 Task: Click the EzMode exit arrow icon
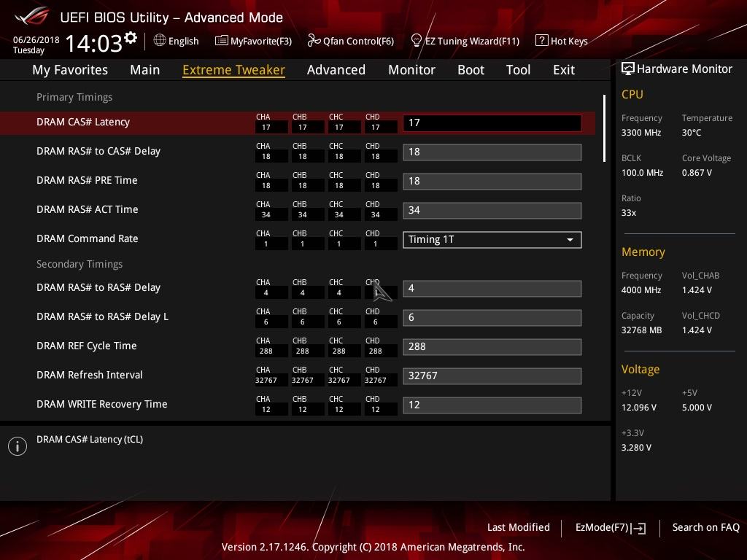tap(638, 528)
